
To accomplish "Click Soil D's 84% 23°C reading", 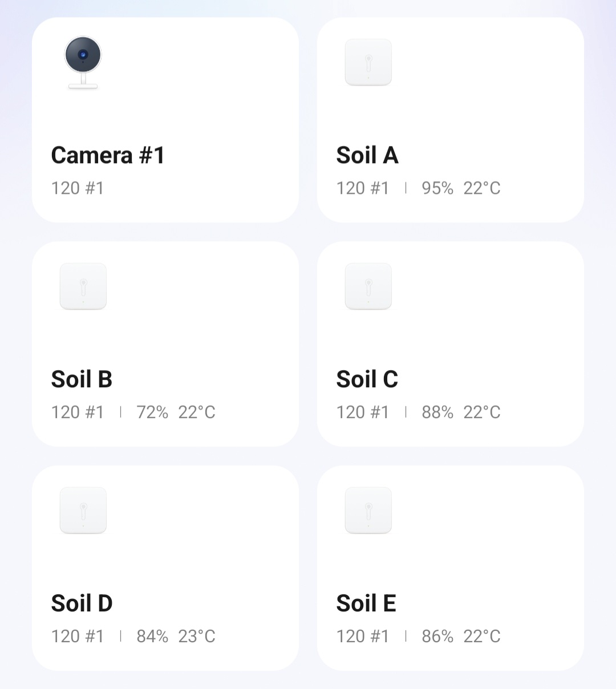I will pyautogui.click(x=176, y=637).
